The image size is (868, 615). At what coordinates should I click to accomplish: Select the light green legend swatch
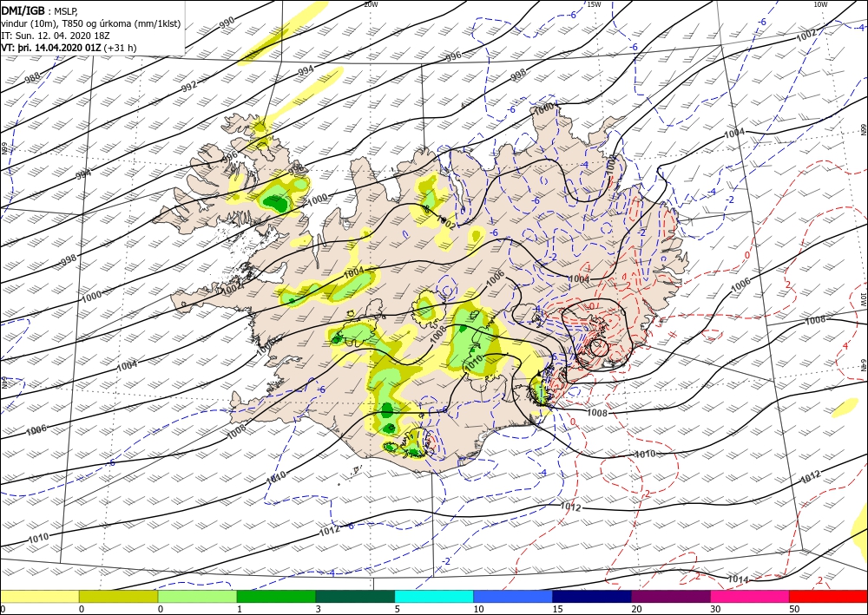click(197, 596)
